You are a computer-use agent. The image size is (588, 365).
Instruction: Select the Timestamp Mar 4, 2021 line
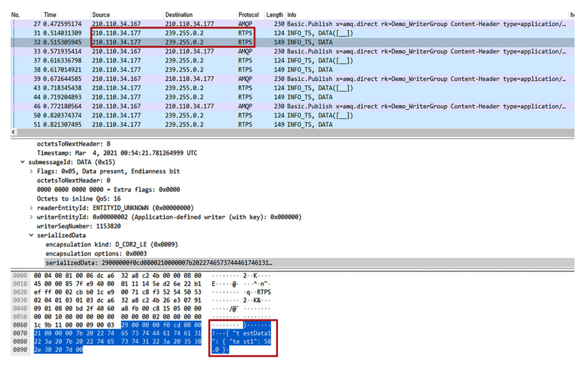(x=117, y=153)
